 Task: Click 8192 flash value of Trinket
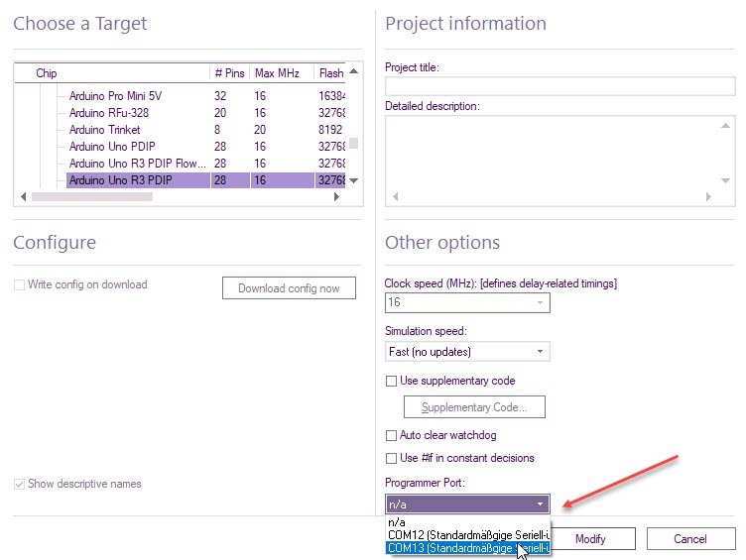point(330,130)
